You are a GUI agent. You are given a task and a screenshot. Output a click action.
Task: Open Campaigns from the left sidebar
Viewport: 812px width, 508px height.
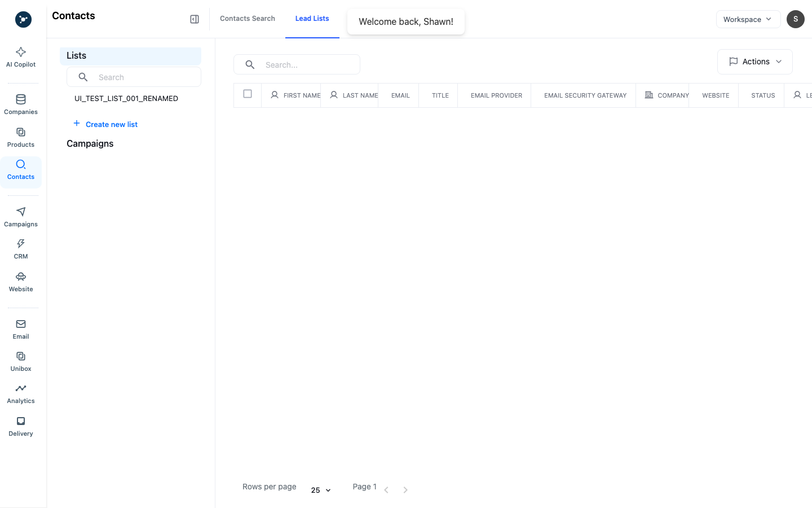pyautogui.click(x=21, y=217)
